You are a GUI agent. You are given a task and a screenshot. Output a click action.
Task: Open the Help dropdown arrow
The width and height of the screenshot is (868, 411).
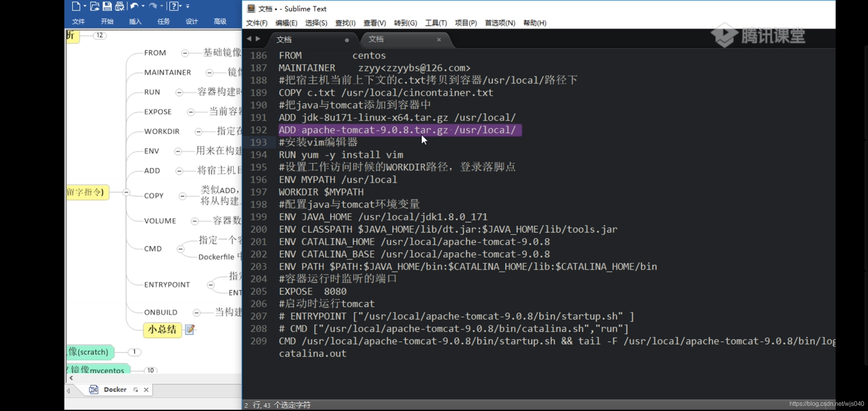180,6
